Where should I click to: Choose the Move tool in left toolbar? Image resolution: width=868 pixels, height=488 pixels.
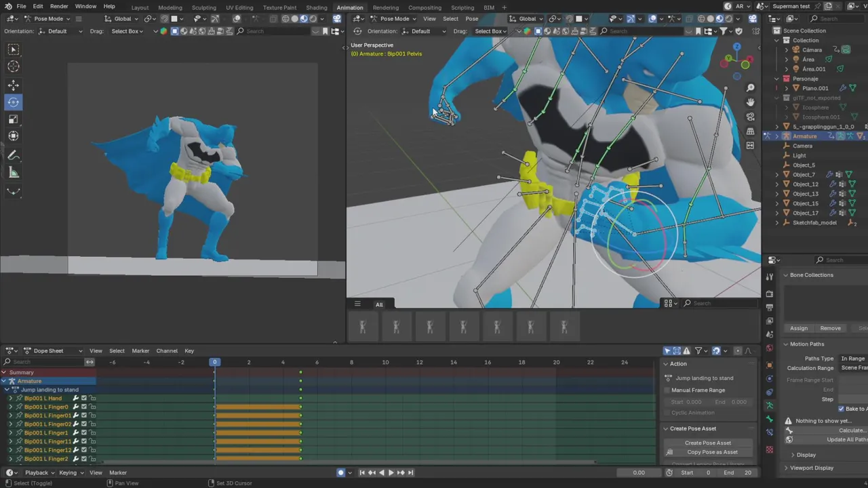tap(14, 85)
